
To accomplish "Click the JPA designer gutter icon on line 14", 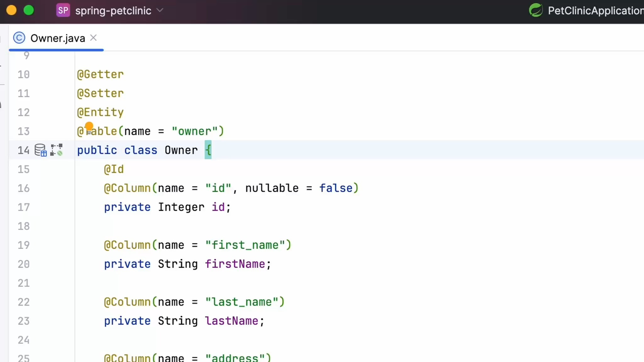I will pos(57,150).
